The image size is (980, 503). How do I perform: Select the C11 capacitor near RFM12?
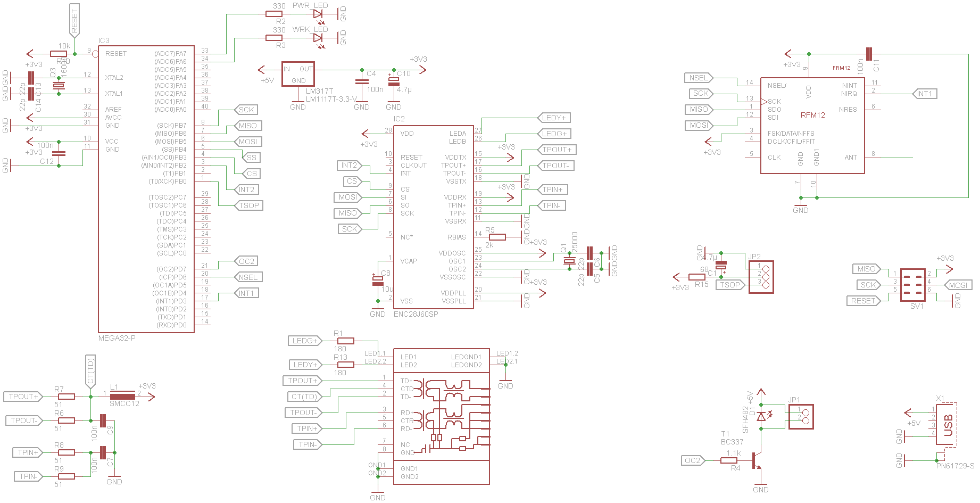[x=869, y=54]
